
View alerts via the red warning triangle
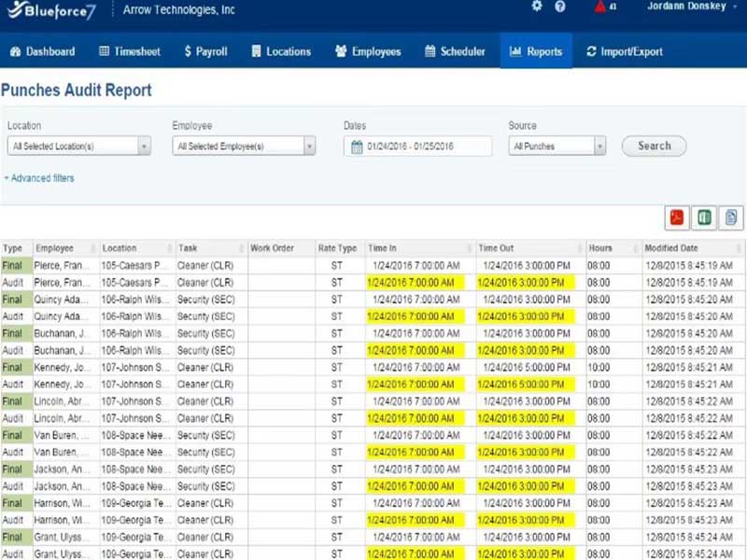point(600,7)
